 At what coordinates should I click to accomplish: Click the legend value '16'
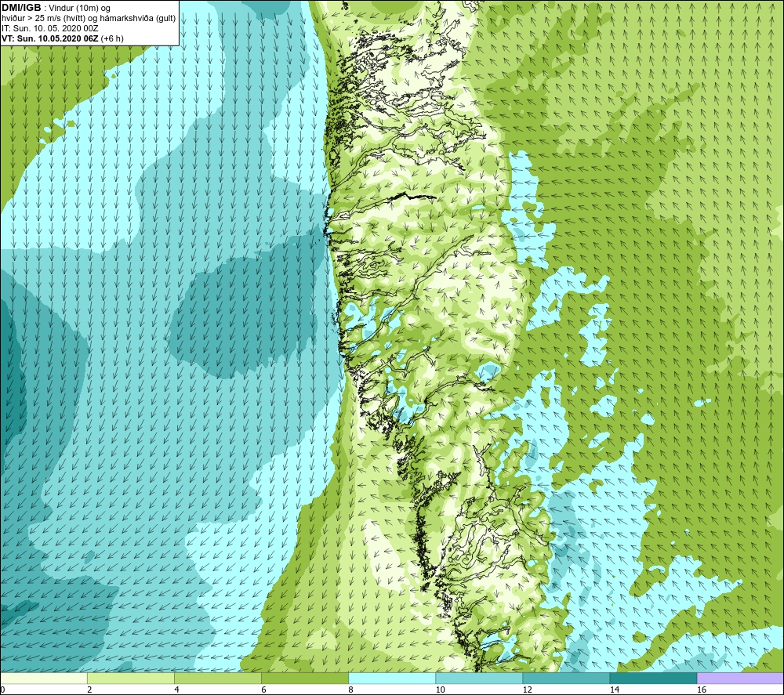click(x=702, y=690)
